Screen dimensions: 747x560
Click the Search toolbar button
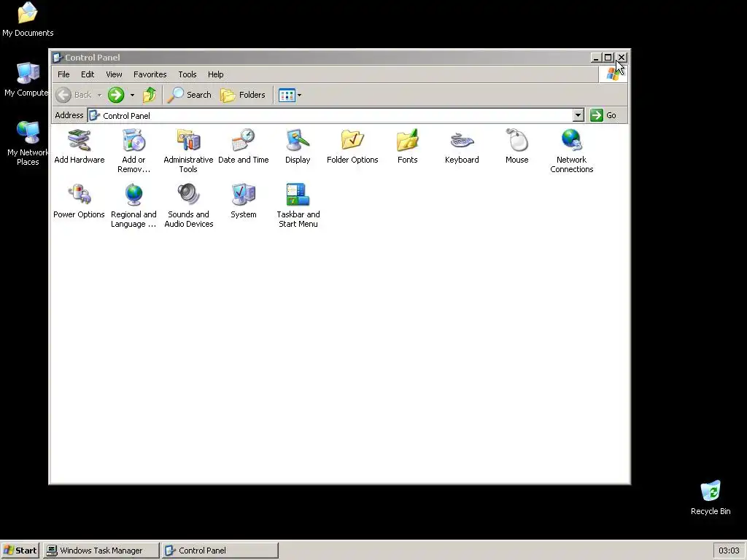point(190,95)
